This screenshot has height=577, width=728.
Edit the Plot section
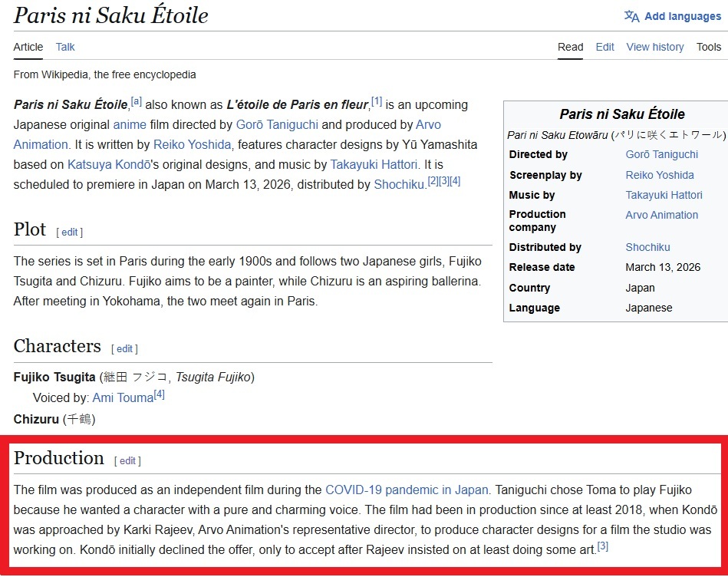(70, 232)
